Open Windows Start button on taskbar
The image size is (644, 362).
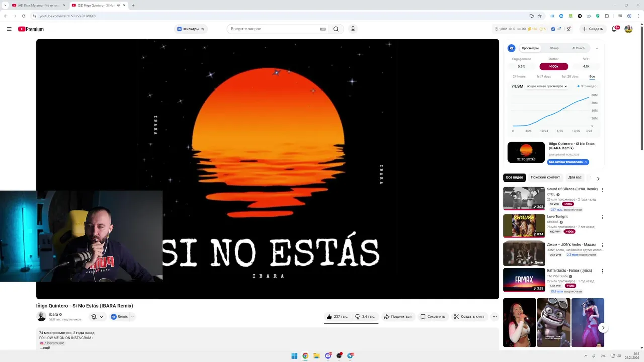(294, 356)
